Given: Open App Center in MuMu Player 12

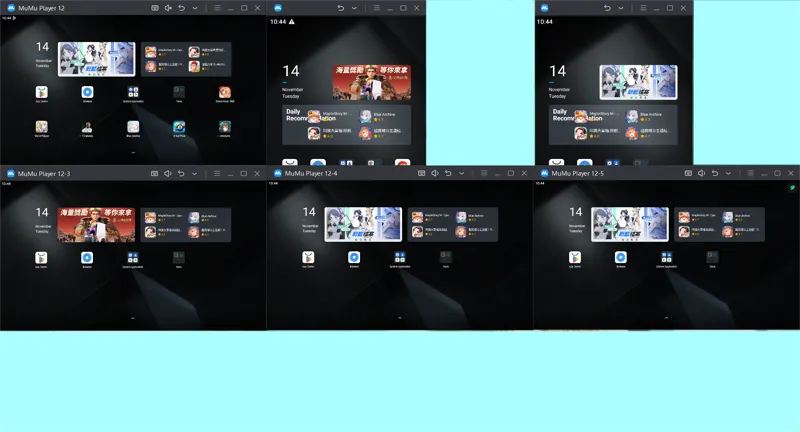Looking at the screenshot, I should pyautogui.click(x=41, y=92).
